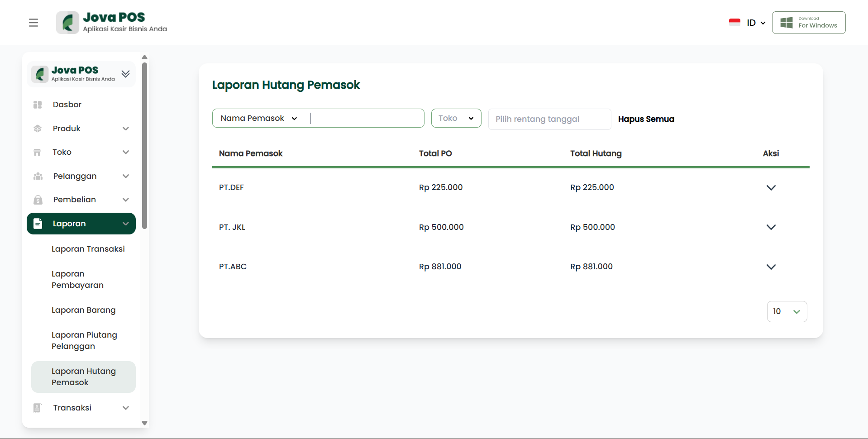Click the Produk box icon
Screen dimensions: 868x439
coord(38,129)
